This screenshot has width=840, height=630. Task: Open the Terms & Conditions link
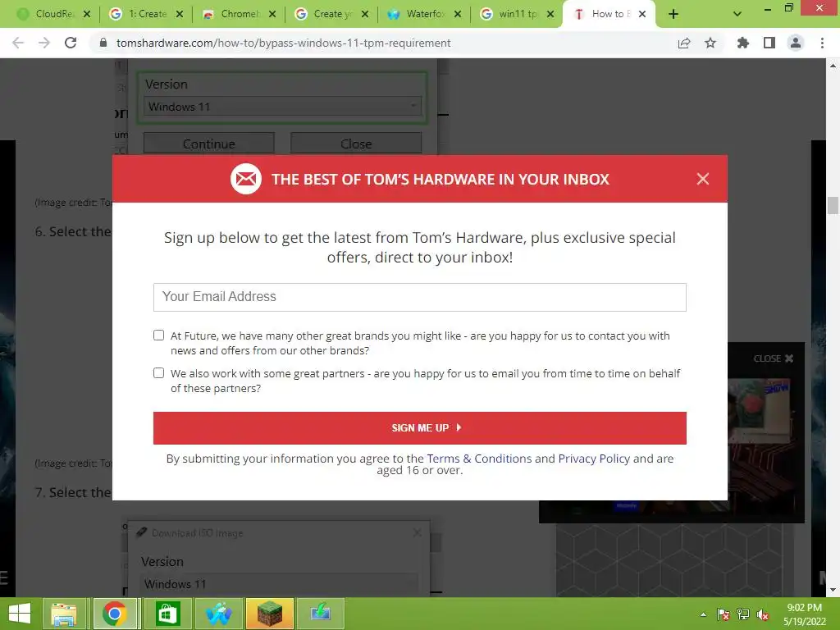click(x=479, y=459)
